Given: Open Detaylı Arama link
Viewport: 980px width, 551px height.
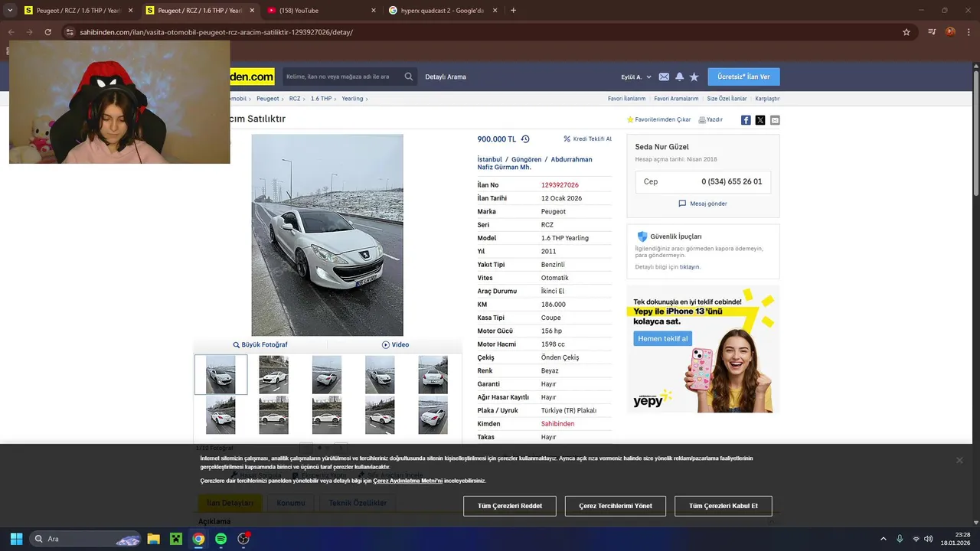Looking at the screenshot, I should [446, 77].
